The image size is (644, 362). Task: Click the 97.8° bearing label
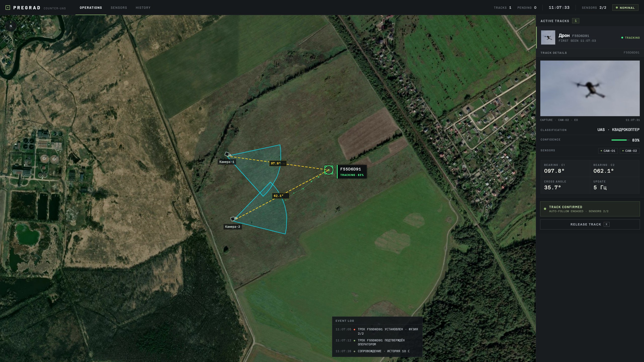[x=276, y=163]
